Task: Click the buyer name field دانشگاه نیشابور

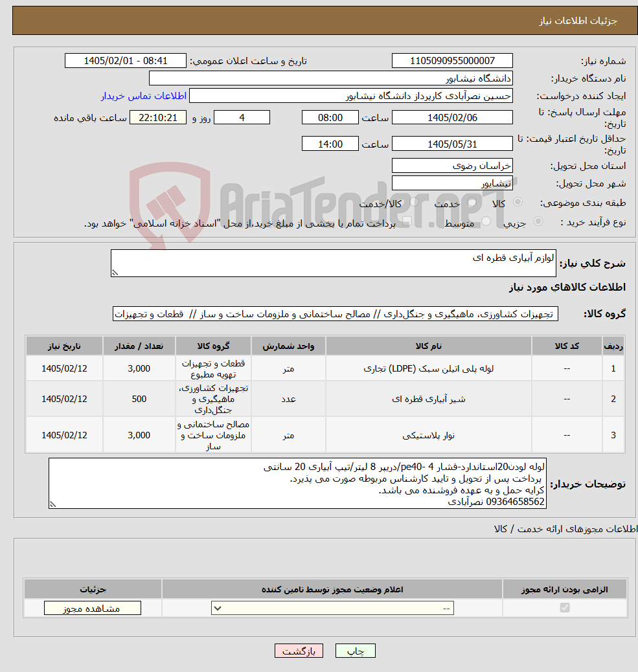Action: click(x=330, y=78)
